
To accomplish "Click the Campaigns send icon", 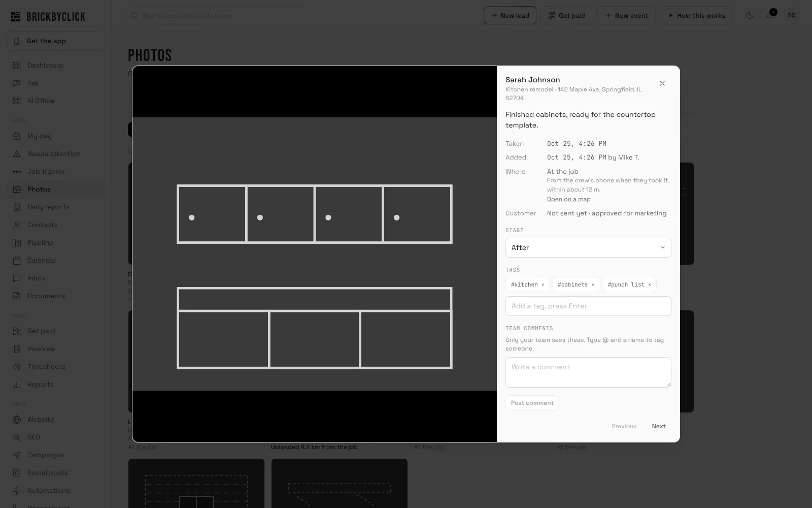I will pyautogui.click(x=17, y=455).
